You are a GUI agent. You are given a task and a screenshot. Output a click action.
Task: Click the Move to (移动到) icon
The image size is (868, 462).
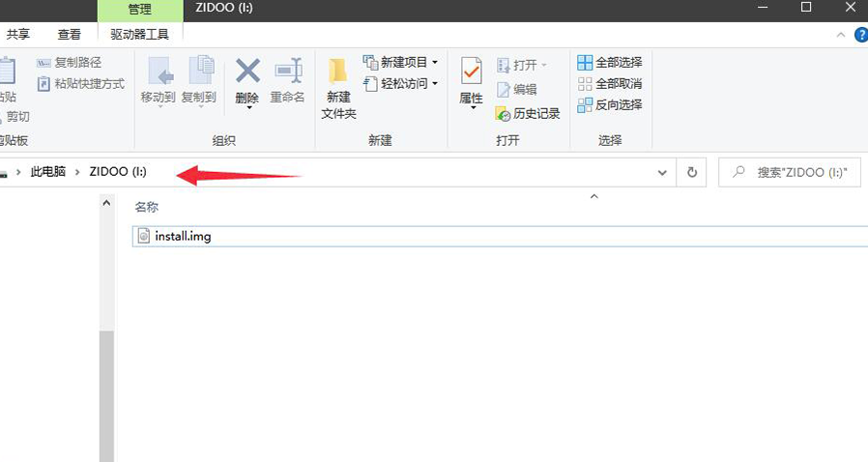tap(160, 71)
